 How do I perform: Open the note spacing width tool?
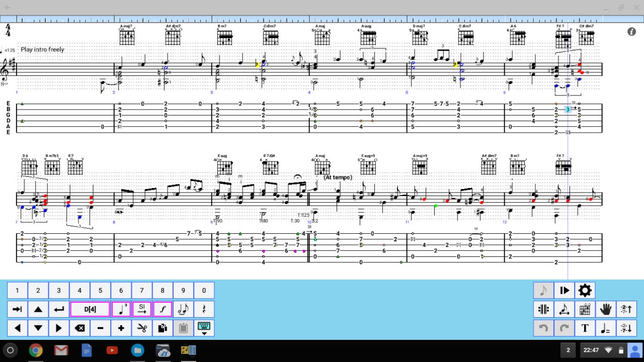[564, 309]
